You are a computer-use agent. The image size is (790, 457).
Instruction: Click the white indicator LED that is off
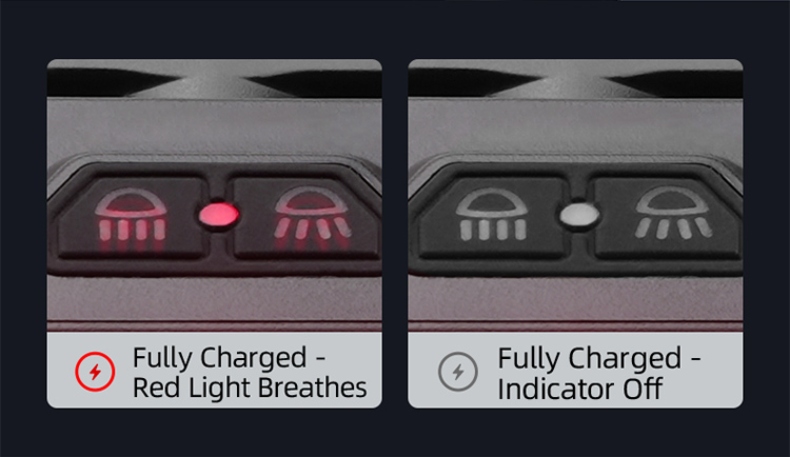pos(580,215)
